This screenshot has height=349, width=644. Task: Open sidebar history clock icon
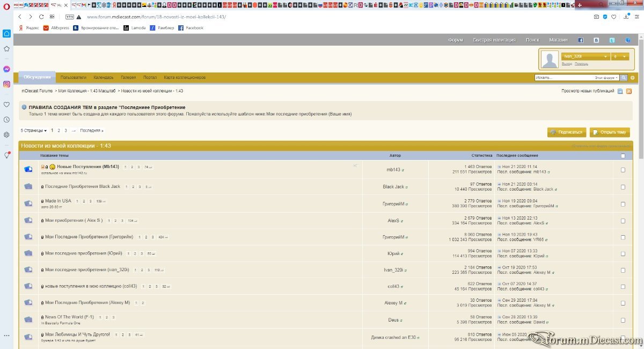click(6, 120)
